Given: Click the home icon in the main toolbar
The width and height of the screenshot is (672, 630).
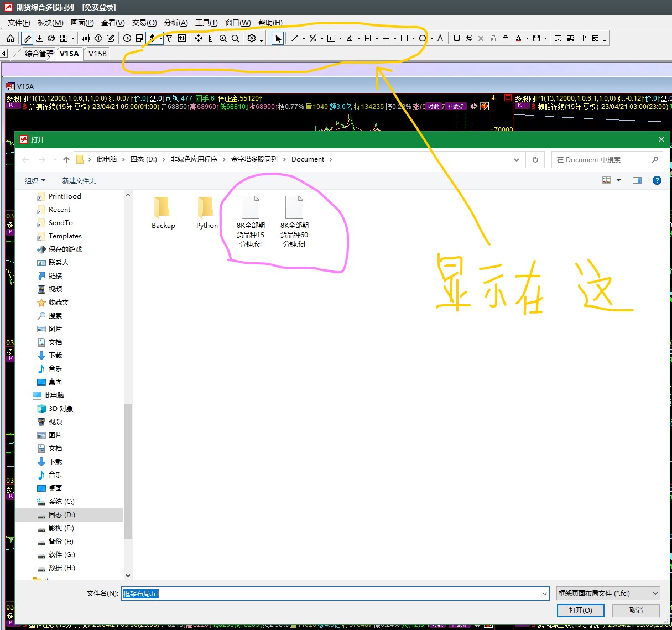Looking at the screenshot, I should pyautogui.click(x=11, y=38).
